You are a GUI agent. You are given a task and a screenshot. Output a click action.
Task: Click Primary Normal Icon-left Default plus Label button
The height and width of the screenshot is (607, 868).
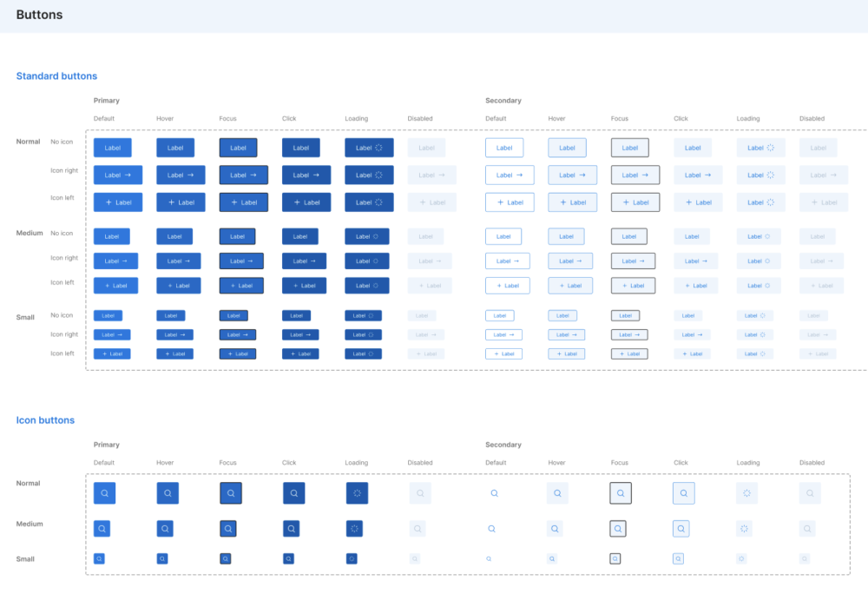point(118,202)
